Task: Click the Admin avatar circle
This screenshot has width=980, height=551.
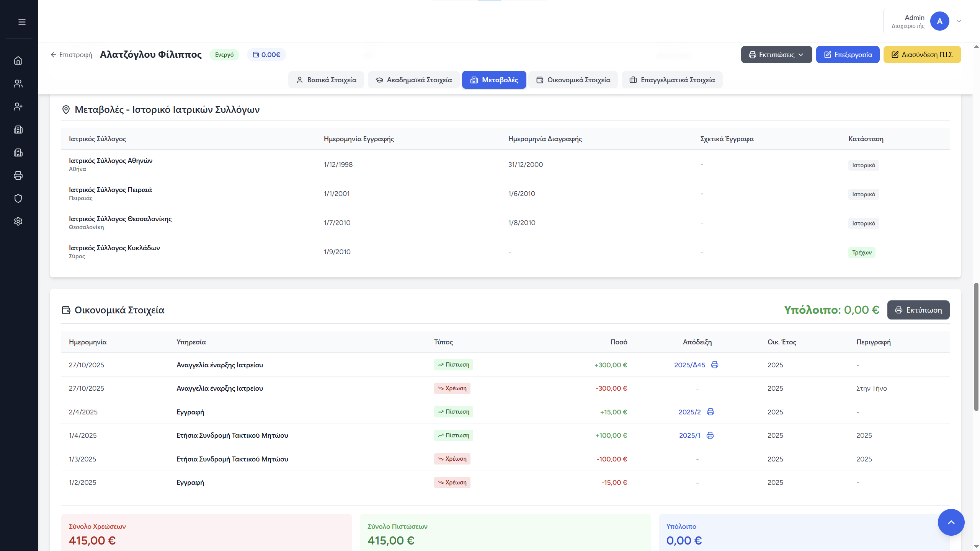Action: (x=939, y=21)
